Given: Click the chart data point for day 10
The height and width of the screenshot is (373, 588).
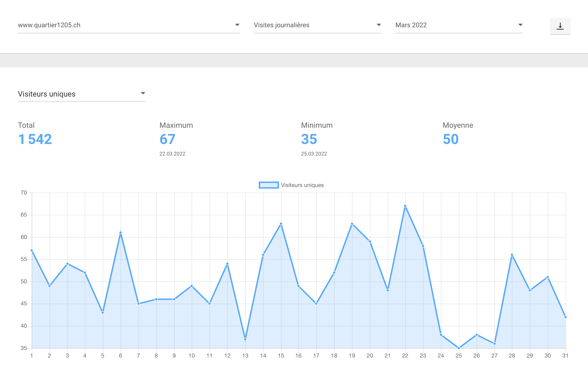Looking at the screenshot, I should 192,286.
